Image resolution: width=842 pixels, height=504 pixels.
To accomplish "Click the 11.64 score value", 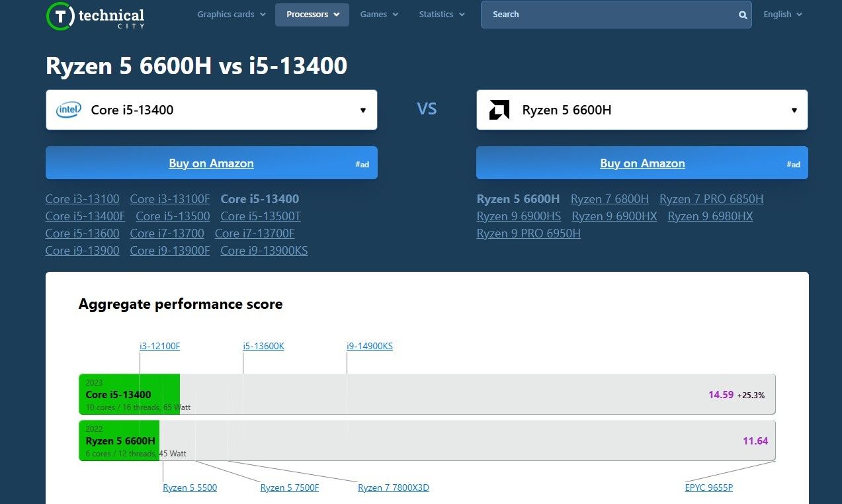I will point(755,441).
